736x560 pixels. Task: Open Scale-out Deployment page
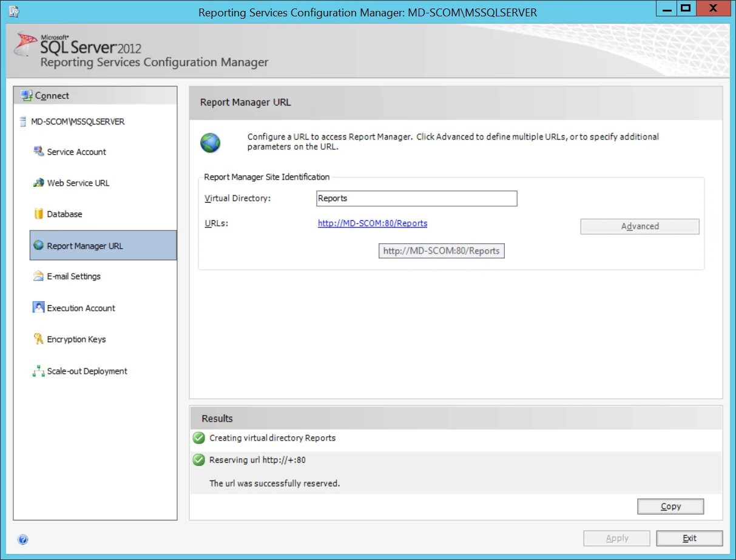click(87, 371)
